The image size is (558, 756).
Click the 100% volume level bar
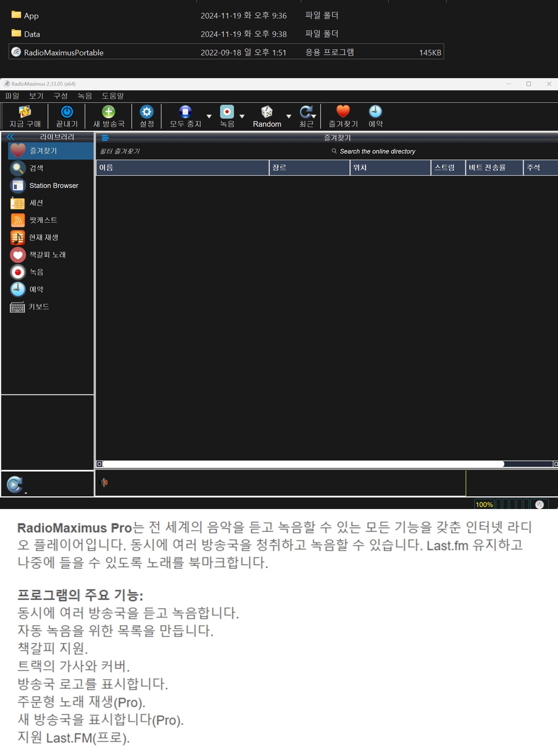(x=484, y=504)
